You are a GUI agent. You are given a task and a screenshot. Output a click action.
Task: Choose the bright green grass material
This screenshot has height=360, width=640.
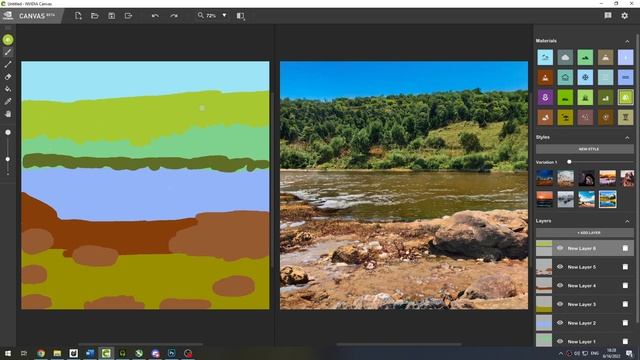(x=565, y=98)
